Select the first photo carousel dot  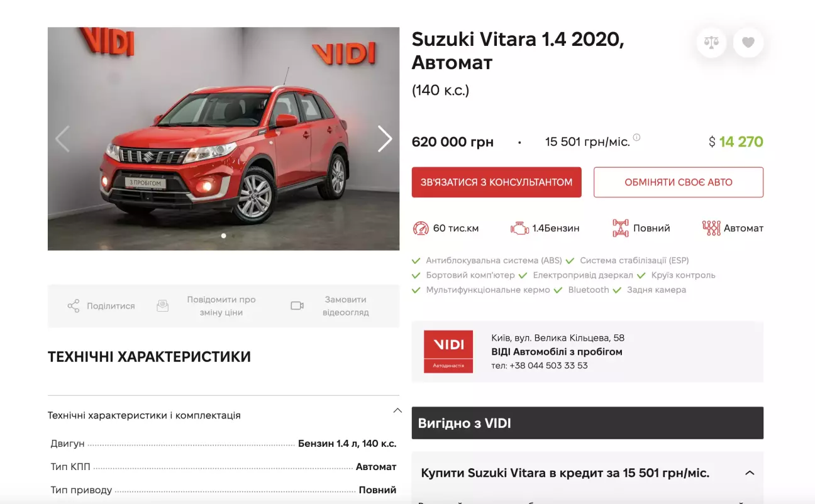pos(223,236)
